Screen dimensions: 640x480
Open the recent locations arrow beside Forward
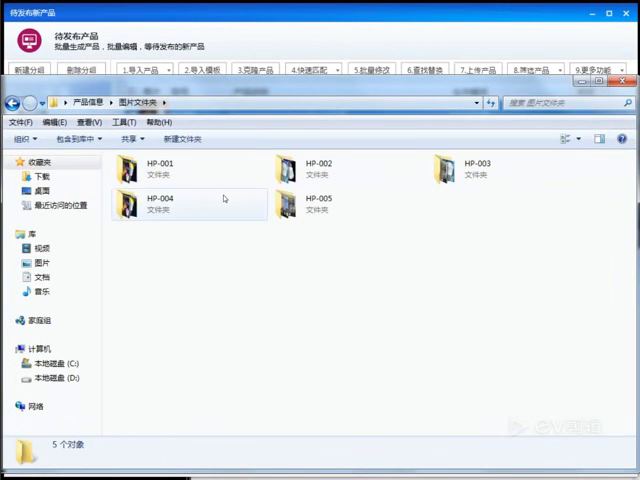click(x=42, y=104)
